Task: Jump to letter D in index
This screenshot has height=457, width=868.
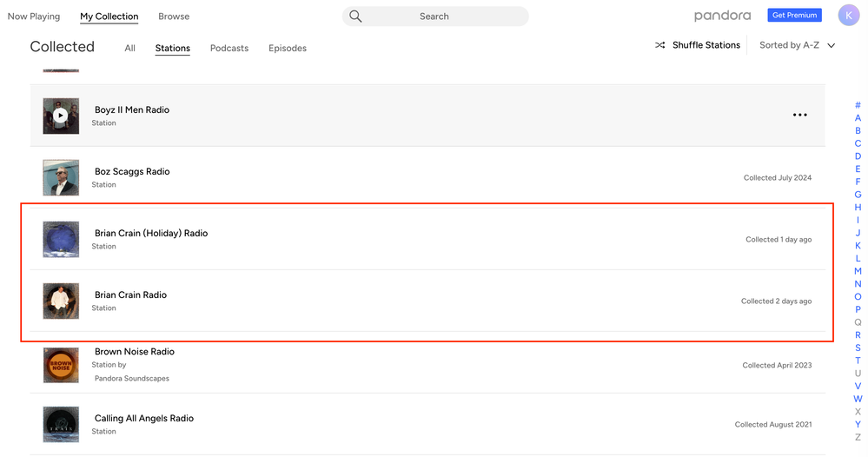Action: 858,156
